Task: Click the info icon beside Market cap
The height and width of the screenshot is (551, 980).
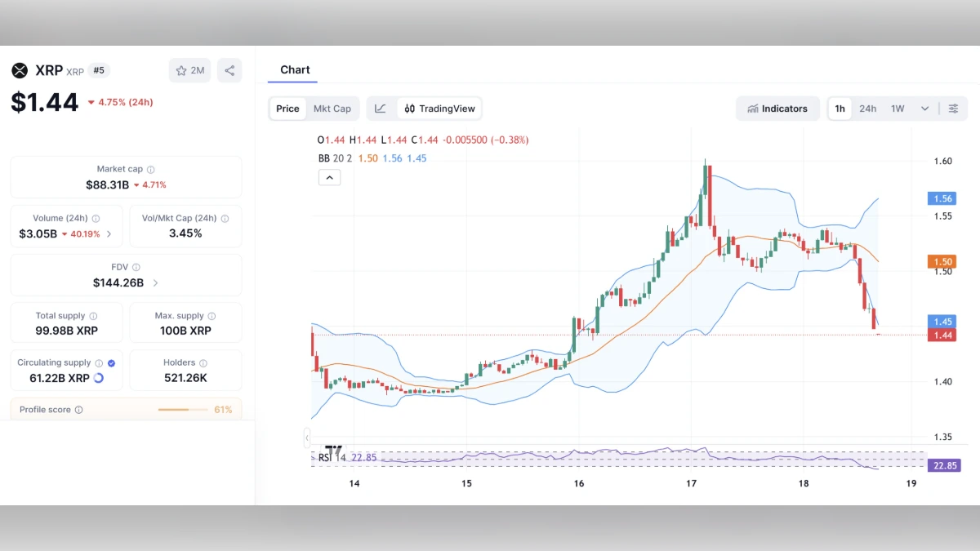Action: point(152,169)
